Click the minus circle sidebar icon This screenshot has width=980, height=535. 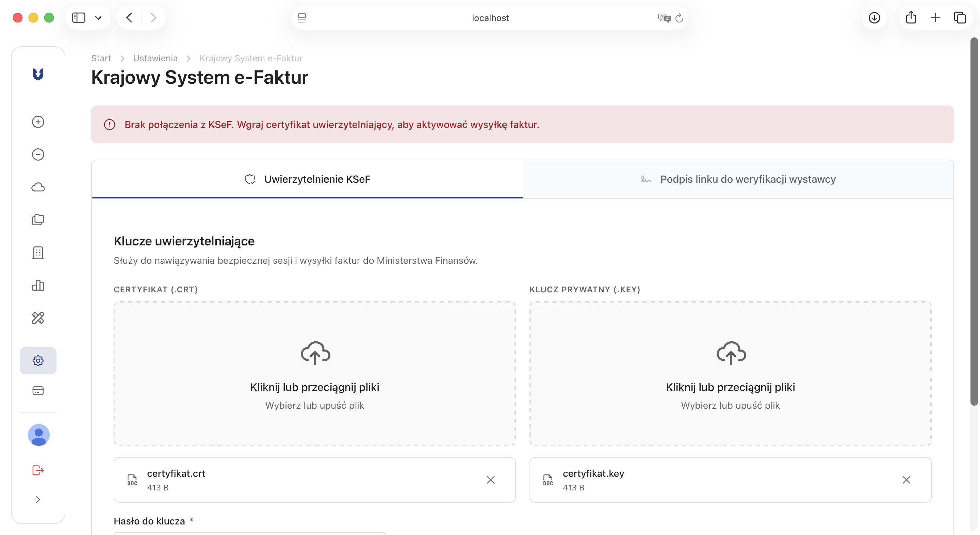click(38, 155)
